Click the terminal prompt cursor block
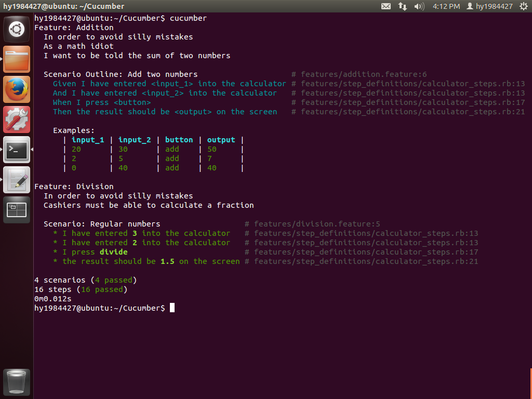 [x=172, y=308]
